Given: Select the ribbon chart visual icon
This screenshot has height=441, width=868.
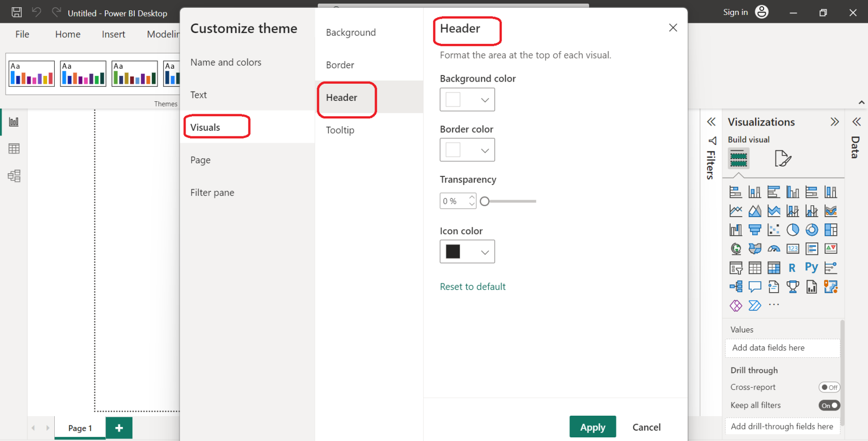Looking at the screenshot, I should coord(831,211).
